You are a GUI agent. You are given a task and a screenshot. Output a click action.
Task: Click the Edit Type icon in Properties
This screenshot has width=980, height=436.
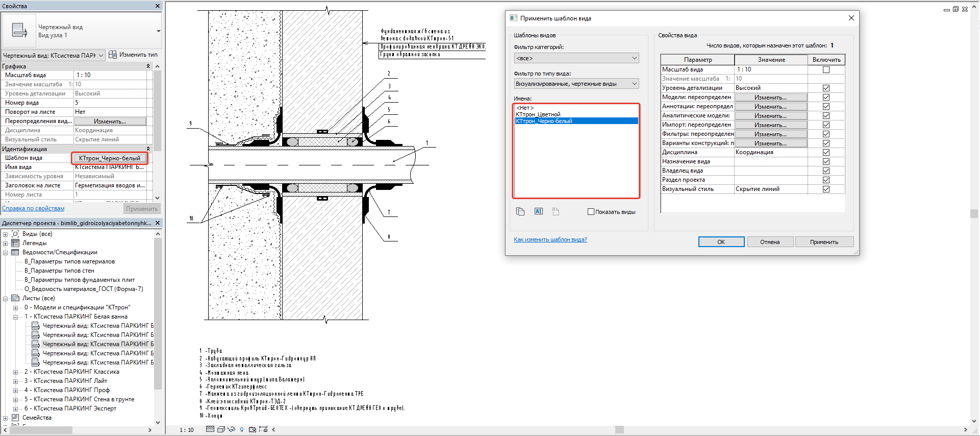[x=113, y=55]
